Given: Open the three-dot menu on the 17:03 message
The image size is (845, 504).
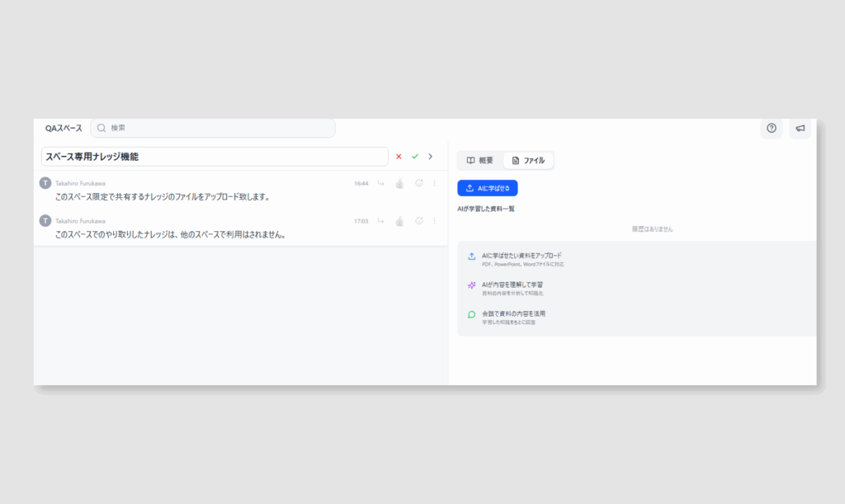Looking at the screenshot, I should (435, 221).
